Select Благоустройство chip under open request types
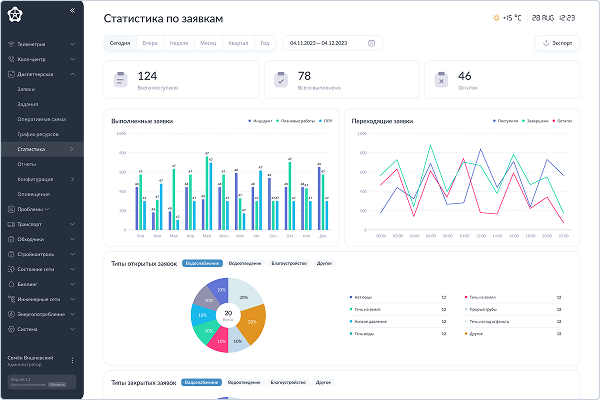600x400 pixels. point(289,263)
